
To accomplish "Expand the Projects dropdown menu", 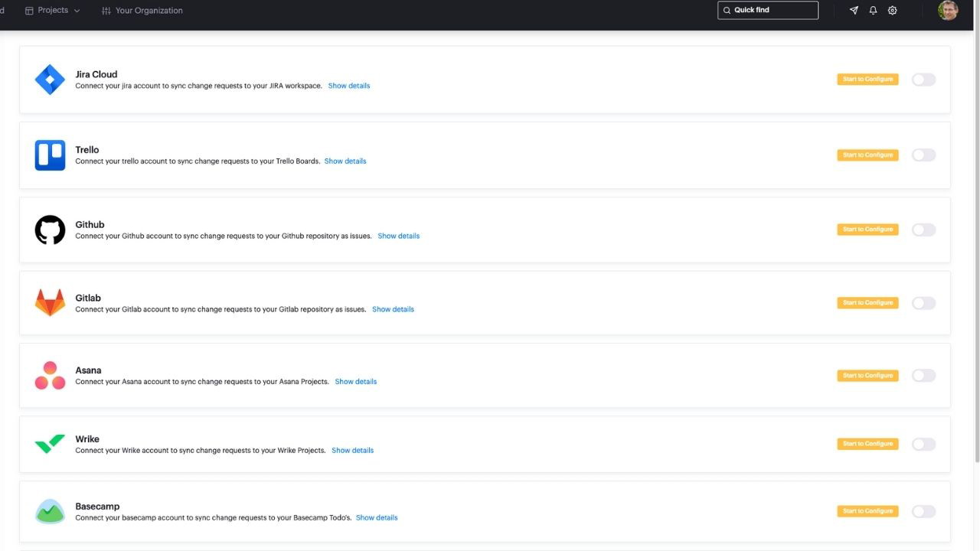I will pos(53,11).
